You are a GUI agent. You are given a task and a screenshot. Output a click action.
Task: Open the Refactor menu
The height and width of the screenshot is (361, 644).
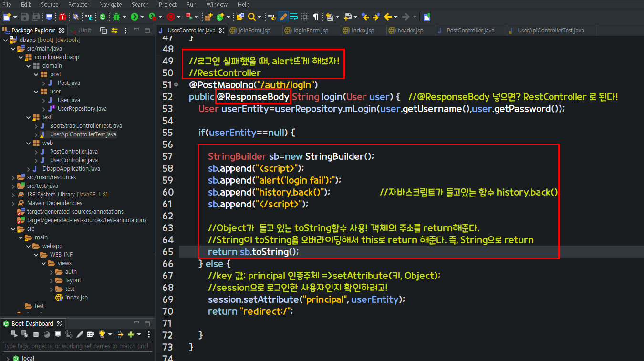79,4
